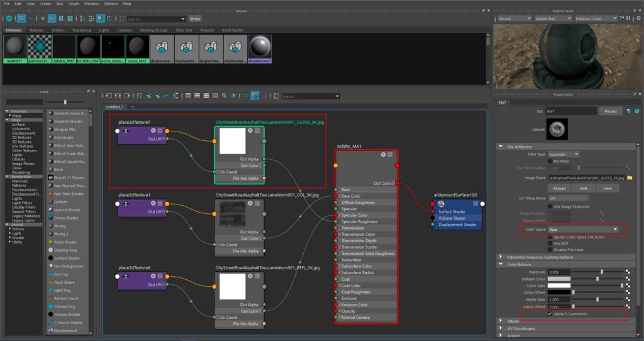Adjust the Exposure slider
This screenshot has width=644, height=341.
(x=602, y=272)
